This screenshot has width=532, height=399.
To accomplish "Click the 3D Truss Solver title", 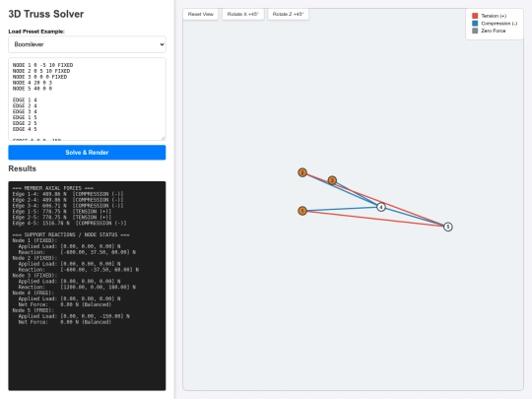I will (45, 14).
